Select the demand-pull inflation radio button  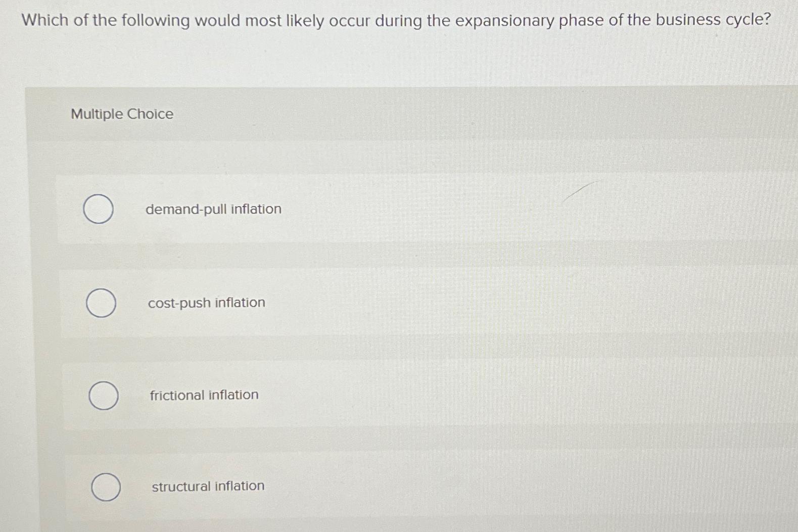click(x=98, y=209)
